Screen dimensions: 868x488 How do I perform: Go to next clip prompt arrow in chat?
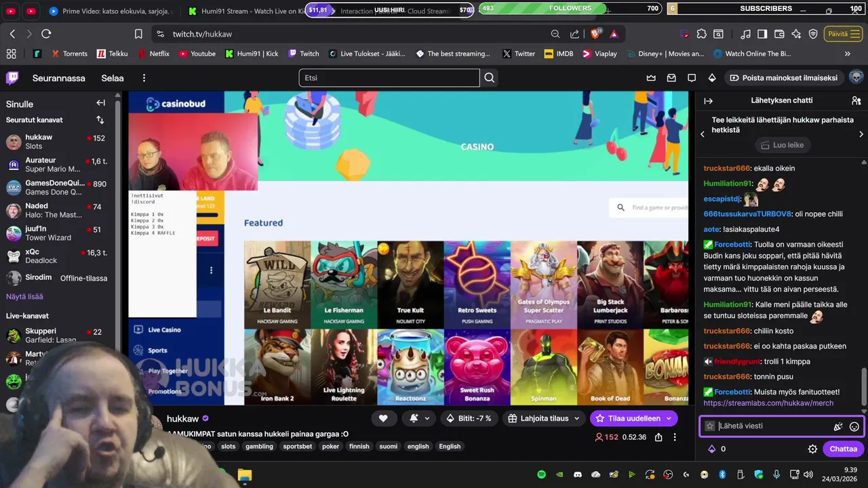pyautogui.click(x=861, y=134)
